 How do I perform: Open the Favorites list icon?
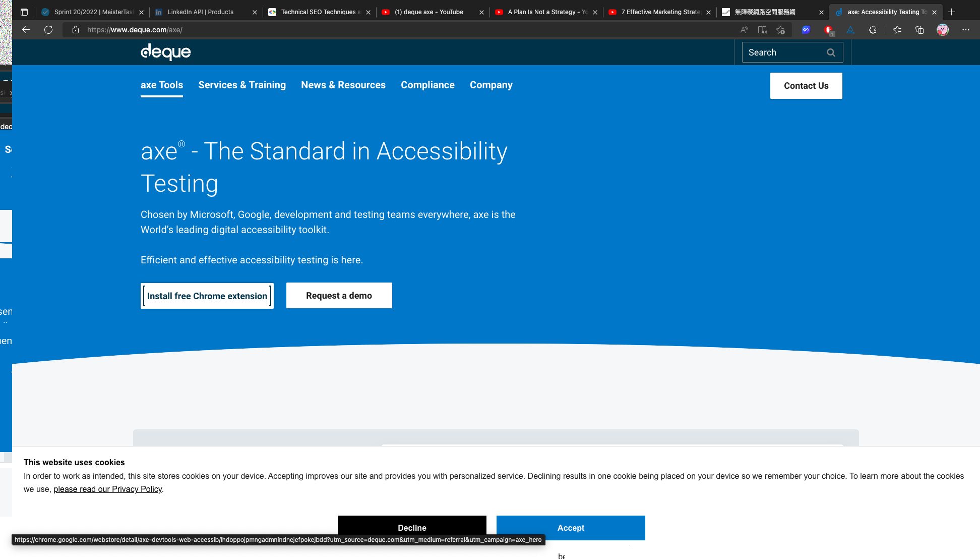point(897,30)
